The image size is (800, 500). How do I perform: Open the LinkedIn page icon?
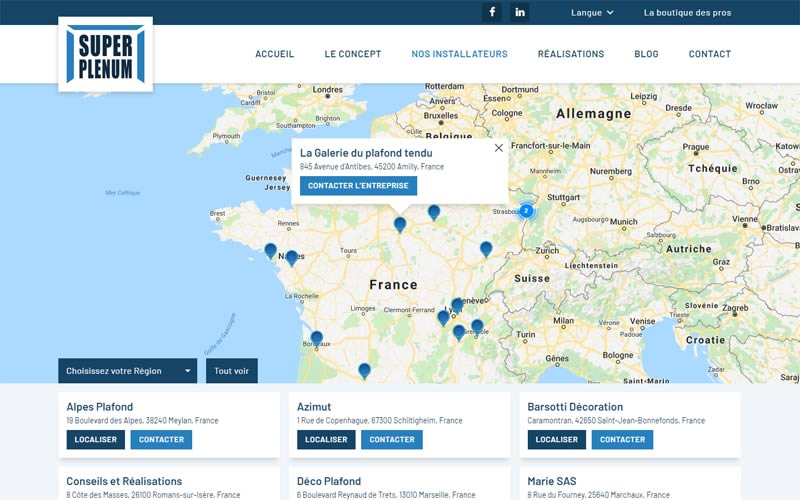tap(519, 12)
